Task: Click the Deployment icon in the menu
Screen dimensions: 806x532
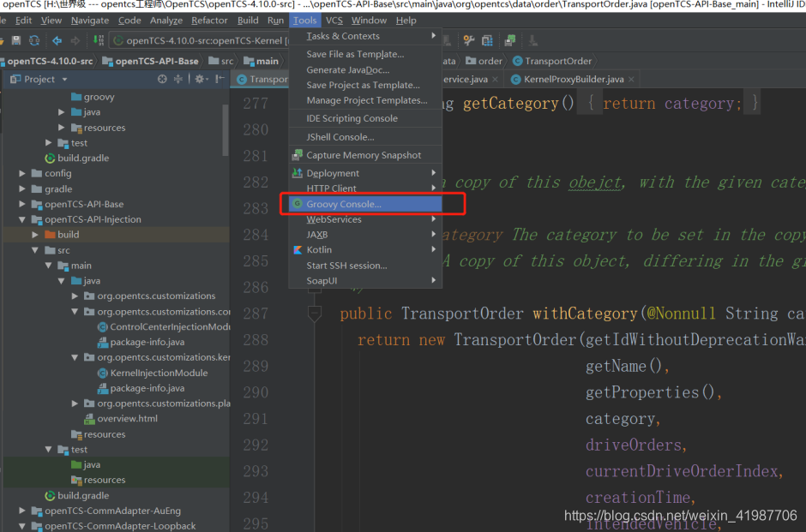Action: (x=298, y=173)
